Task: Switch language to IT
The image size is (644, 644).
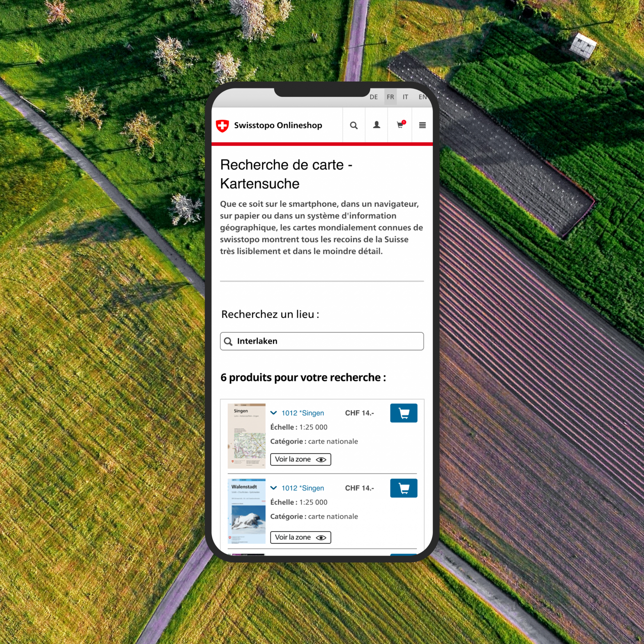Action: point(405,97)
